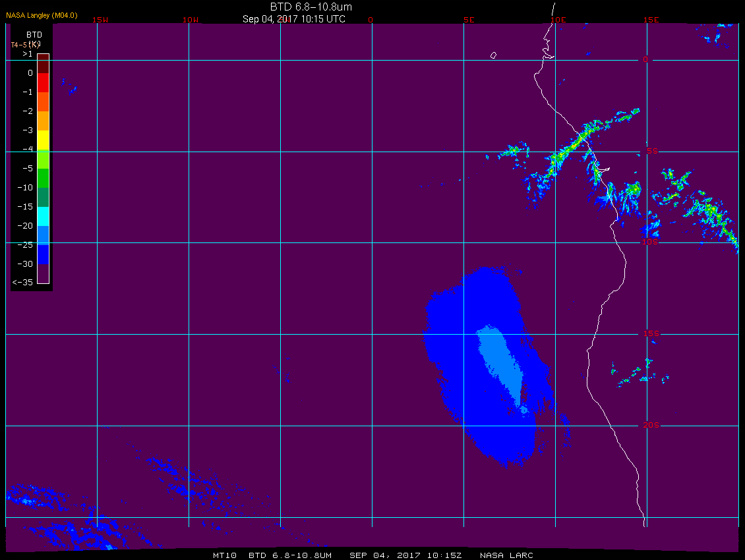Click the "MT10" footer label

pyautogui.click(x=225, y=555)
